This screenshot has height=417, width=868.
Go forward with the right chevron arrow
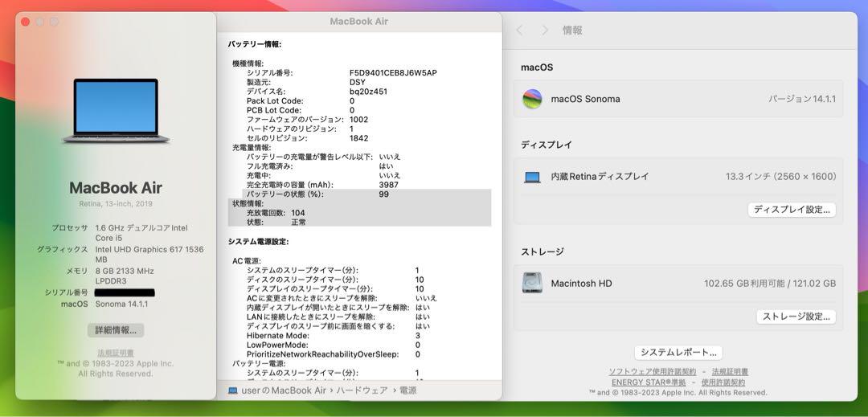coord(545,31)
